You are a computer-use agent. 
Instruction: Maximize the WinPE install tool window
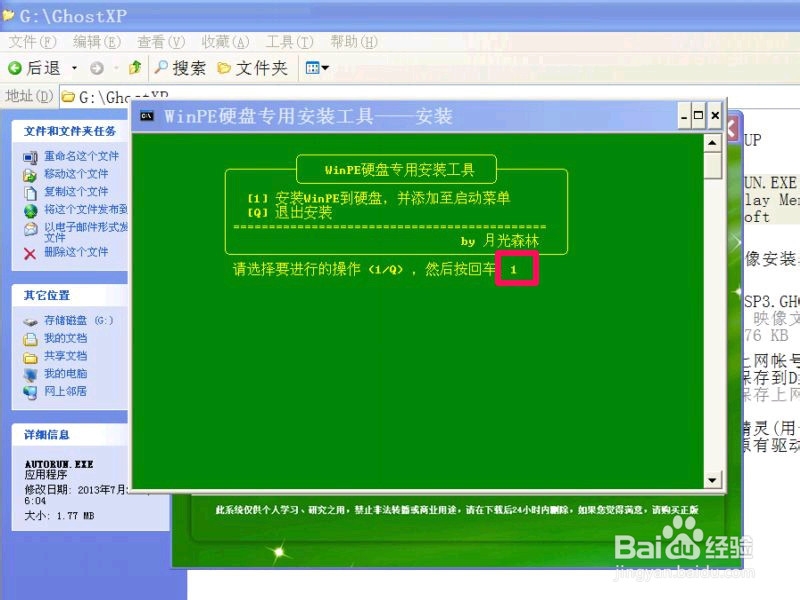[698, 116]
